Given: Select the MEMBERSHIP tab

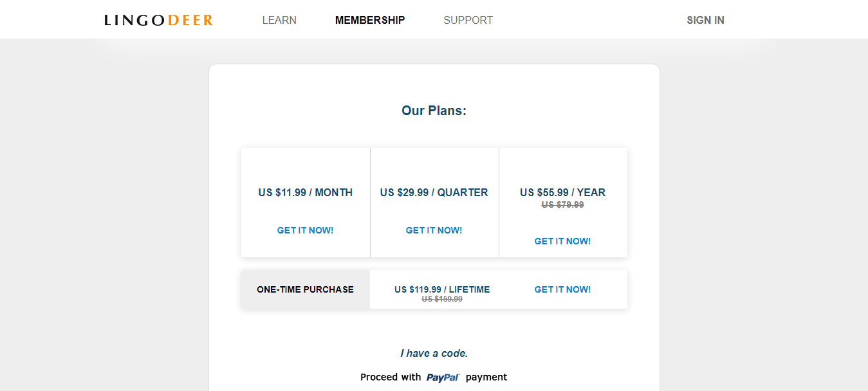Looking at the screenshot, I should click(x=369, y=20).
